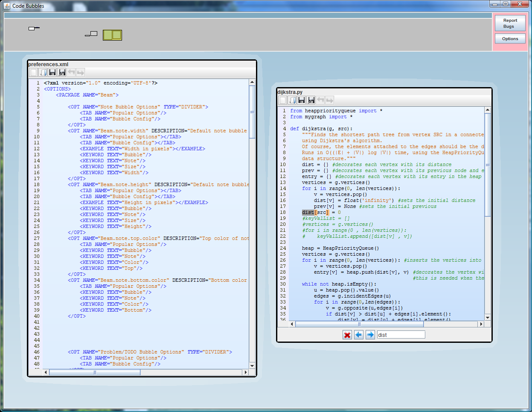Image resolution: width=532 pixels, height=412 pixels.
Task: Click dijkstra.py bubble title
Action: pyautogui.click(x=290, y=92)
